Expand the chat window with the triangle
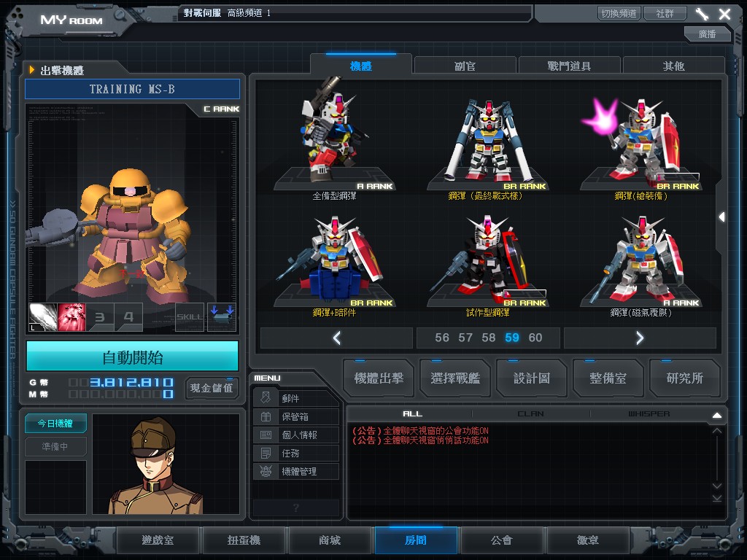The height and width of the screenshot is (560, 747). [717, 415]
